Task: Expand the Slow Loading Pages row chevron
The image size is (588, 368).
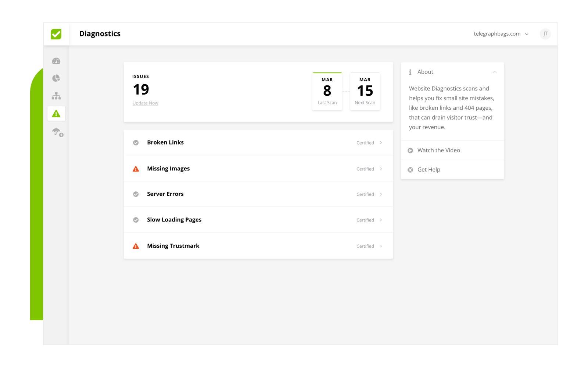Action: pyautogui.click(x=381, y=220)
